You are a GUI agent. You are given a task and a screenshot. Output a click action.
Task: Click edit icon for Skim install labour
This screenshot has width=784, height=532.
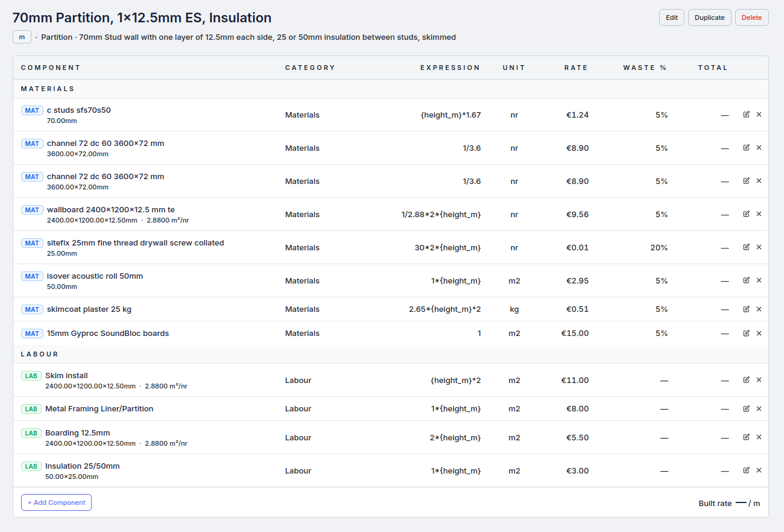point(746,380)
